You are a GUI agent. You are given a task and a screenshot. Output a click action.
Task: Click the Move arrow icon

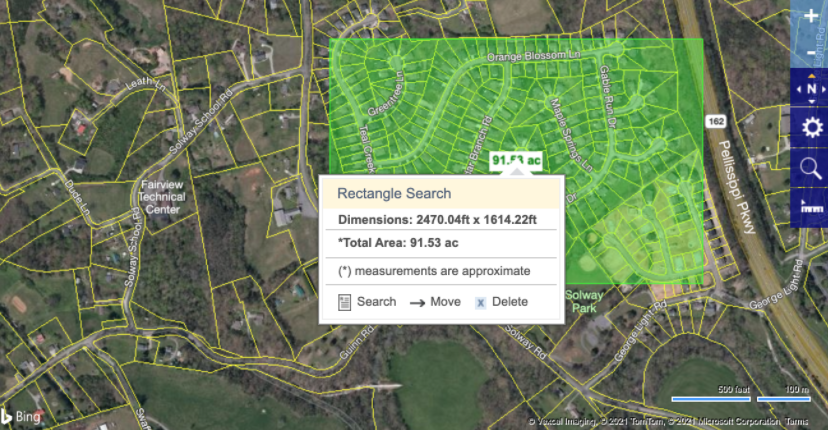(x=417, y=303)
